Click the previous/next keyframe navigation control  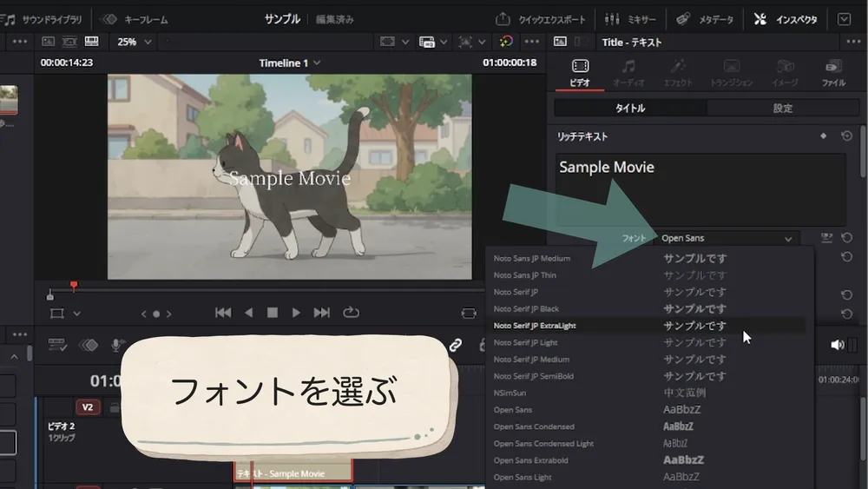tap(156, 314)
